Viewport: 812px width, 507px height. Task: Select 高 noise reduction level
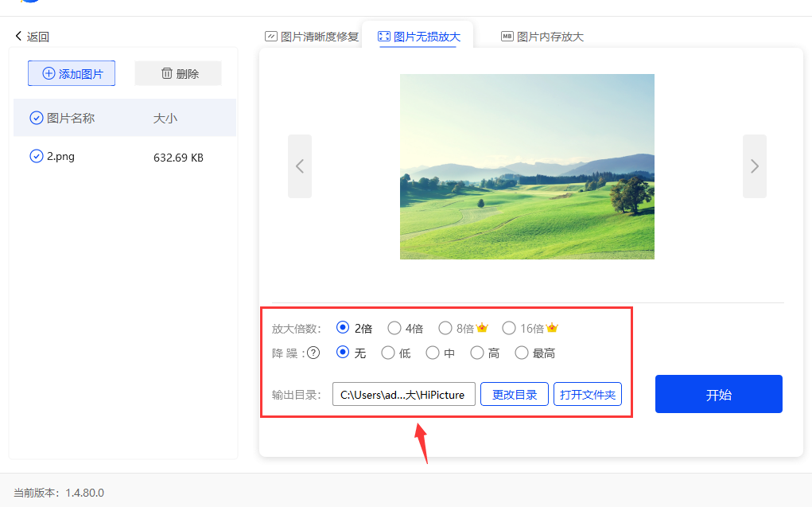tap(476, 353)
